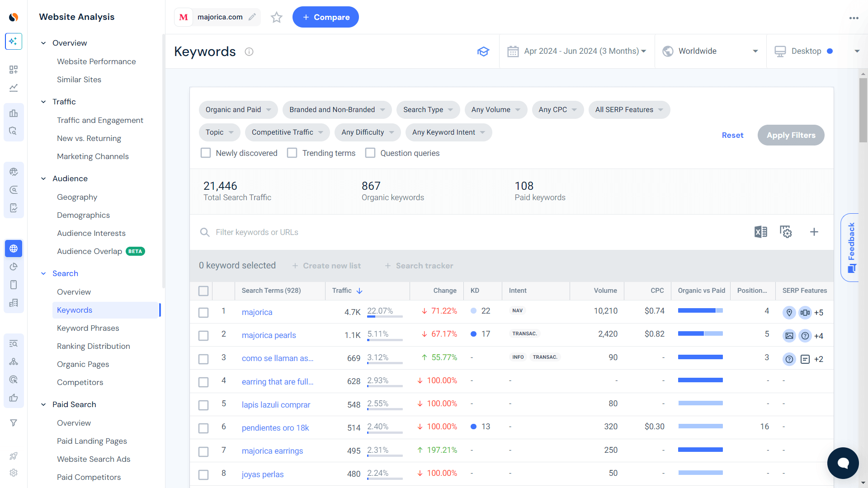868x488 pixels.
Task: Click the Apply Filters button
Action: click(x=791, y=135)
